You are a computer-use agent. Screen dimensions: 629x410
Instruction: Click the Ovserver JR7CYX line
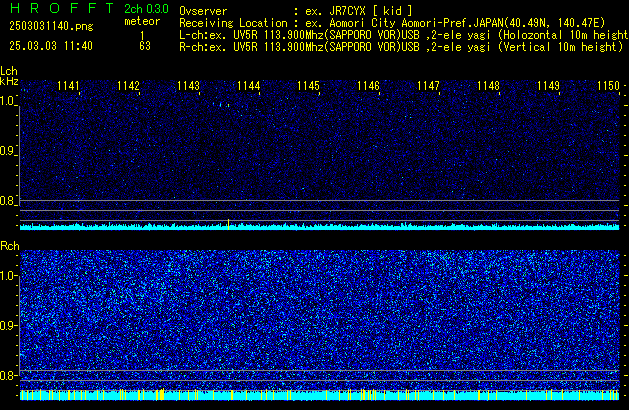pos(296,11)
